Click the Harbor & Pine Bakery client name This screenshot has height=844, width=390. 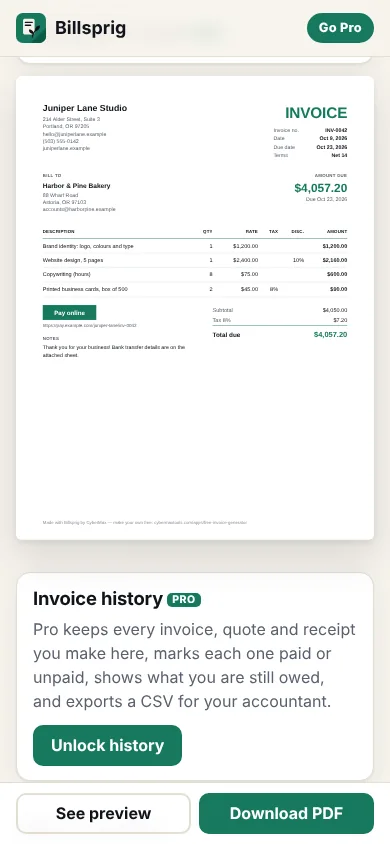[x=76, y=186]
